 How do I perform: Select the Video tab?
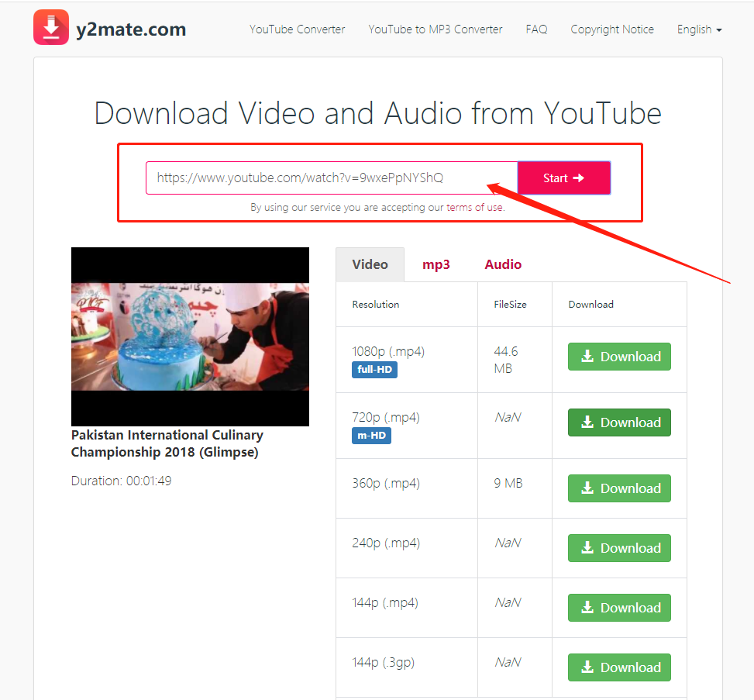[370, 264]
